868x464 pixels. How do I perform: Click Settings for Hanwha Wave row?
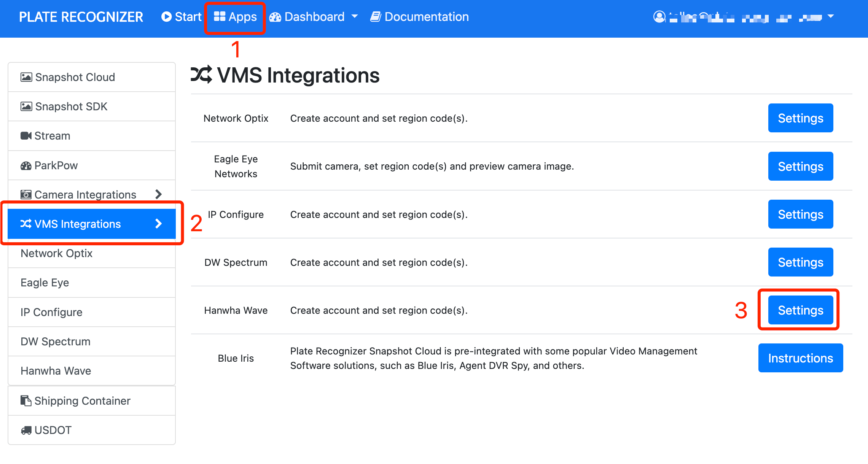[801, 310]
